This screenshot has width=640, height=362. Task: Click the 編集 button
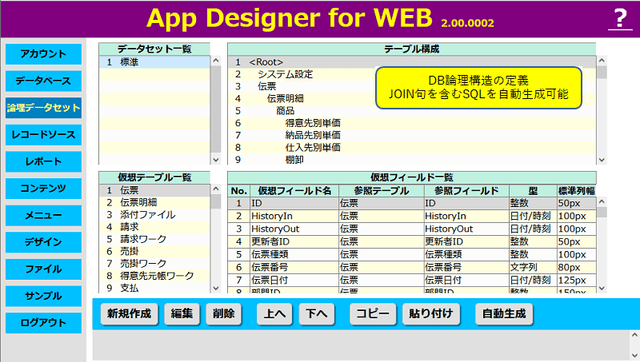182,314
